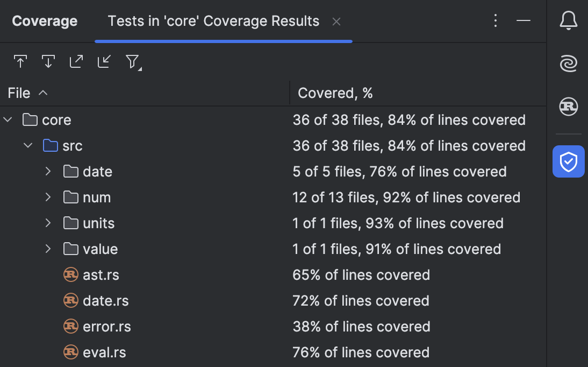588x367 pixels.
Task: Expand the units folder chevron
Action: click(47, 223)
